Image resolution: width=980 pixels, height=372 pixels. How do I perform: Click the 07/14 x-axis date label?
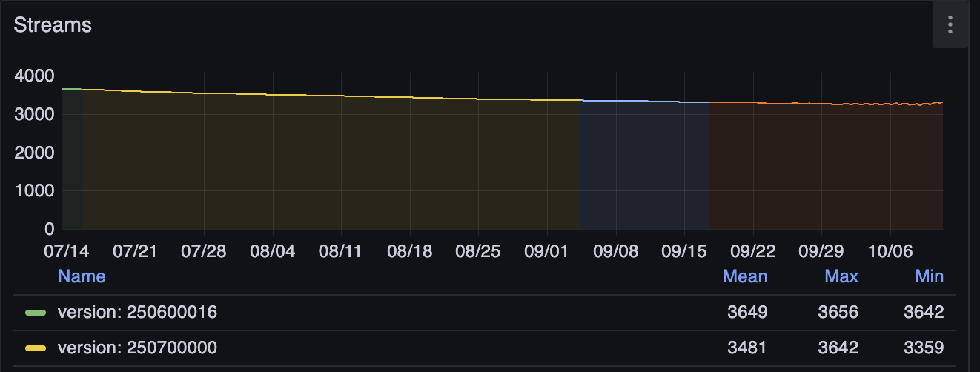pyautogui.click(x=67, y=251)
